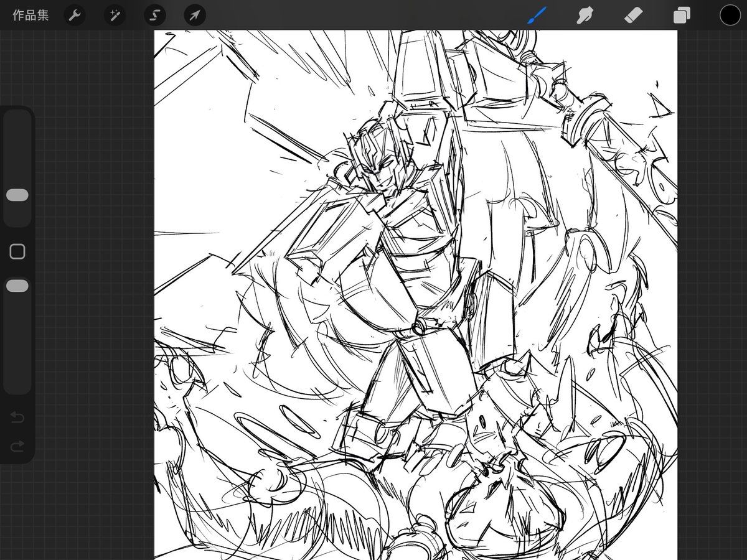Open the Actions wrench menu
The width and height of the screenshot is (747, 560).
(75, 15)
